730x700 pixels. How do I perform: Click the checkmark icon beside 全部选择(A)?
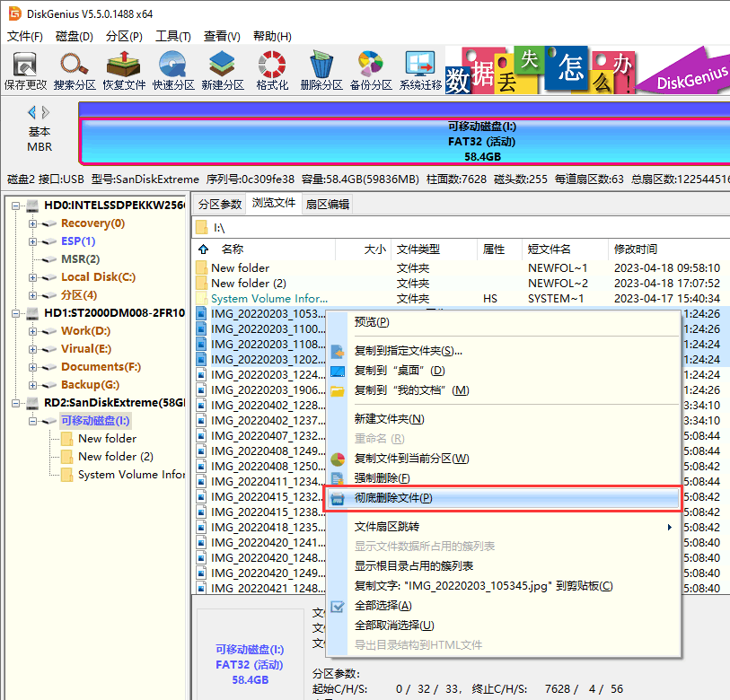[x=338, y=607]
